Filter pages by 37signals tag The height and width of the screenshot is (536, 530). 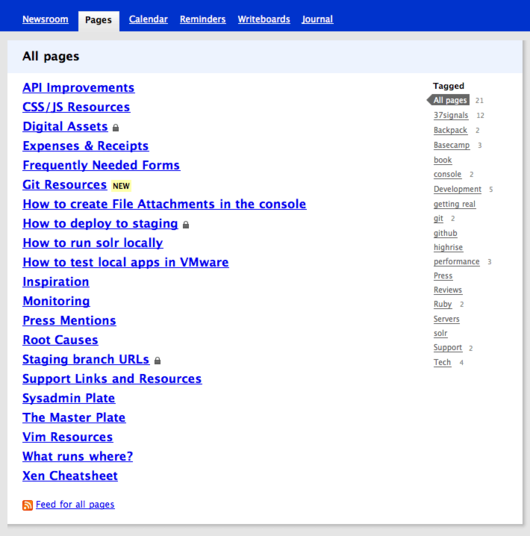451,115
